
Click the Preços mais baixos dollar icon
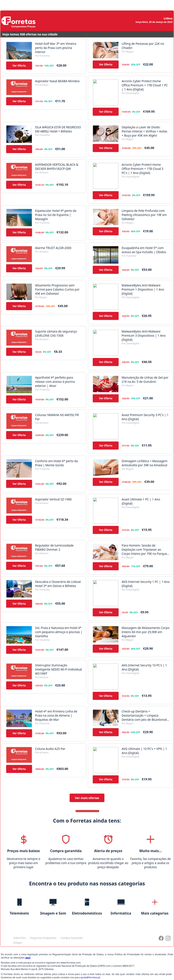(23, 839)
